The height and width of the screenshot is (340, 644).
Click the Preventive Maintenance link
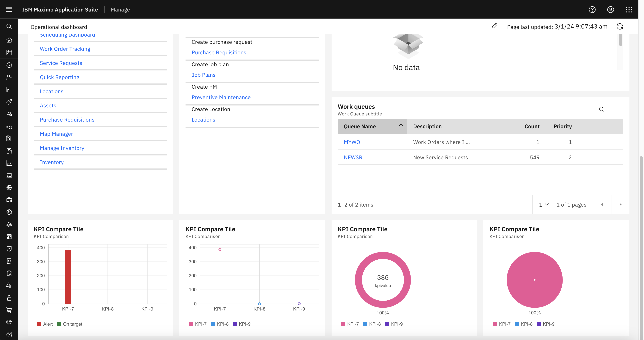click(221, 97)
